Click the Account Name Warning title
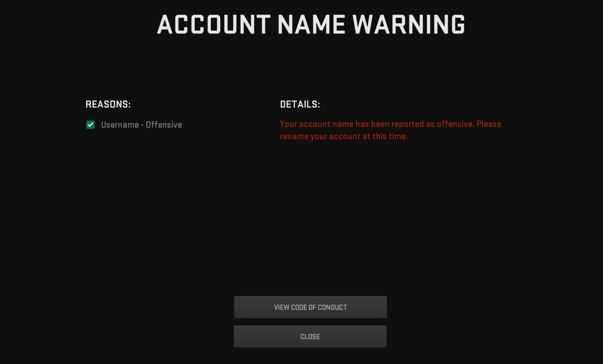603x364 pixels. click(311, 24)
